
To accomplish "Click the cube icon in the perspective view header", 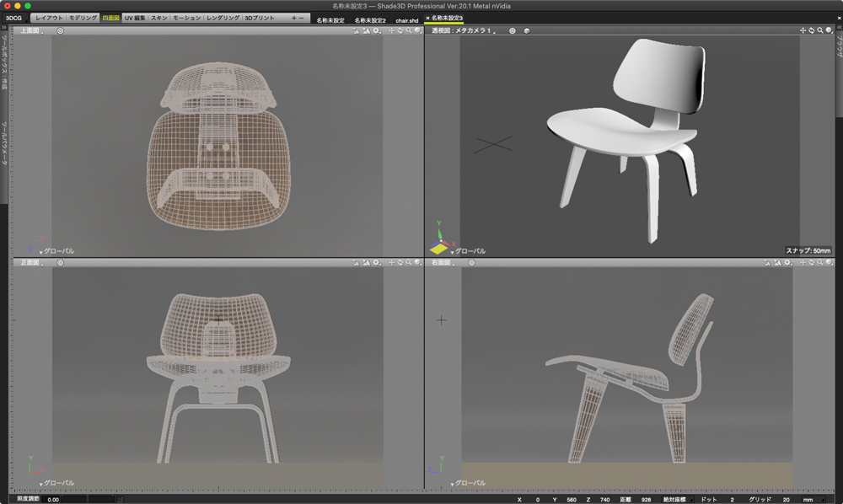I will (527, 30).
